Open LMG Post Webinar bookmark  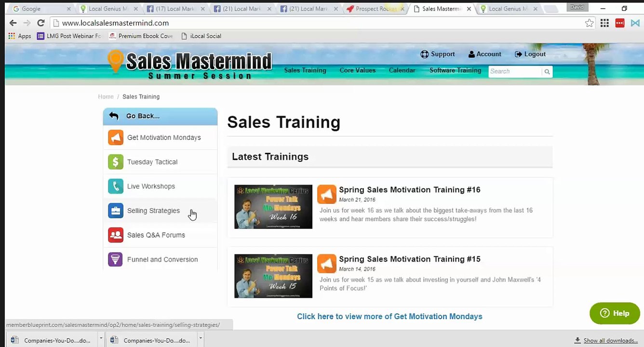pos(69,36)
